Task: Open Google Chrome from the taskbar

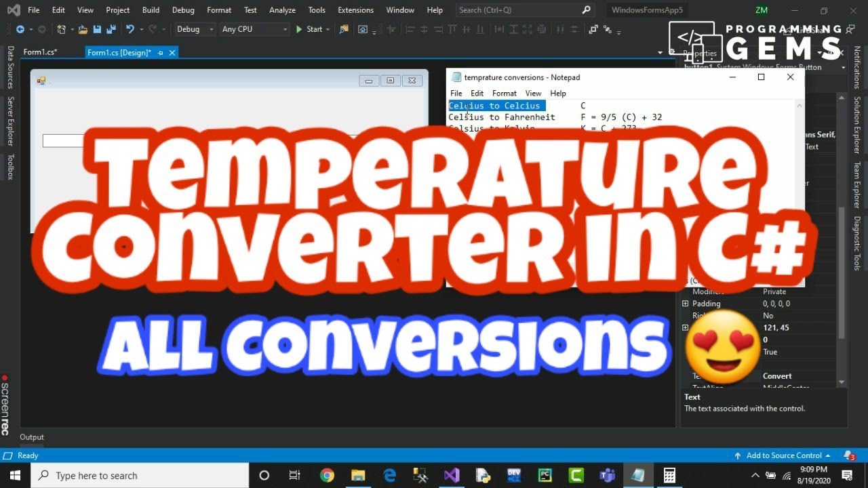Action: pos(327,475)
